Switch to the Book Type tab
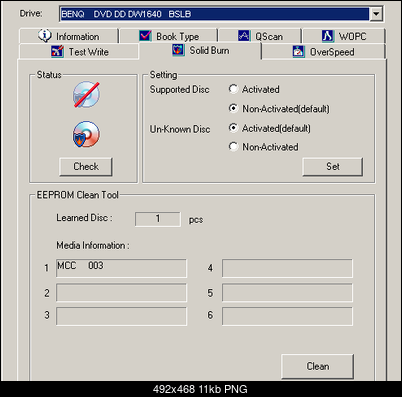Image resolution: width=402 pixels, height=397 pixels. [x=169, y=36]
